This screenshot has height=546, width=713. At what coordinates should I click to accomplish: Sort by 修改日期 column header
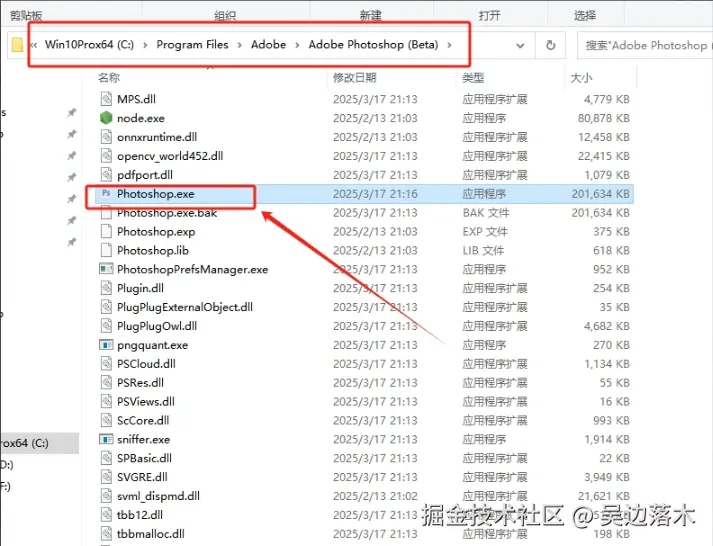[354, 78]
